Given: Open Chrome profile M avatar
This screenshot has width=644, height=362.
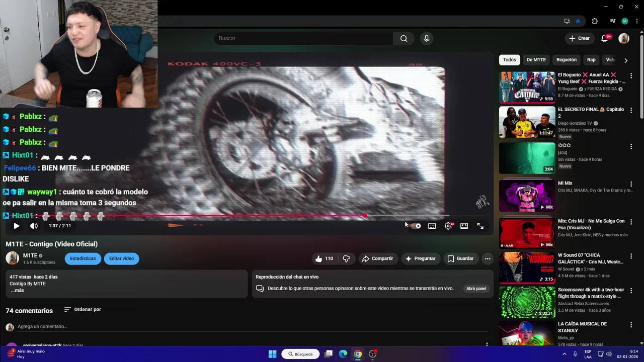Looking at the screenshot, I should 625,21.
